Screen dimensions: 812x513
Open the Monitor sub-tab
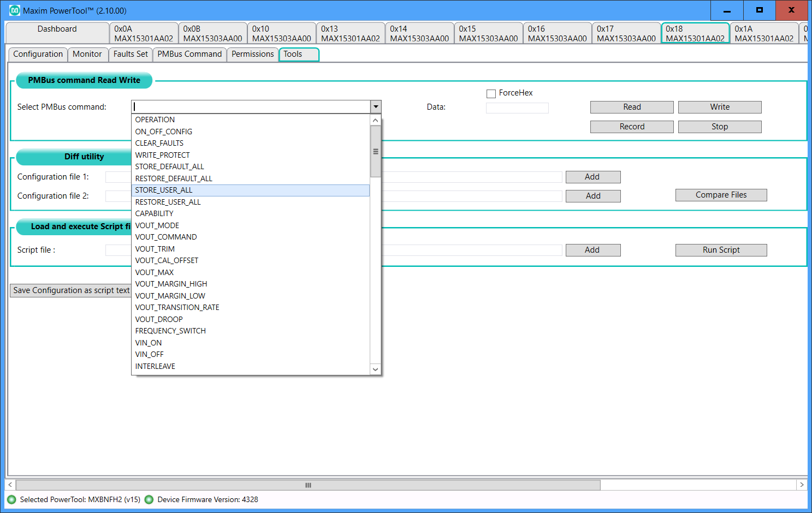click(x=87, y=54)
